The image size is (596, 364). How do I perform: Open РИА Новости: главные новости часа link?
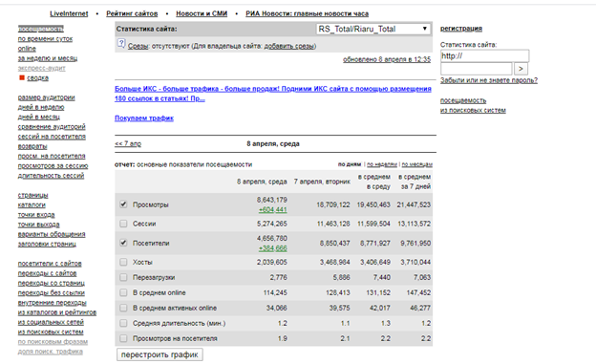point(307,13)
